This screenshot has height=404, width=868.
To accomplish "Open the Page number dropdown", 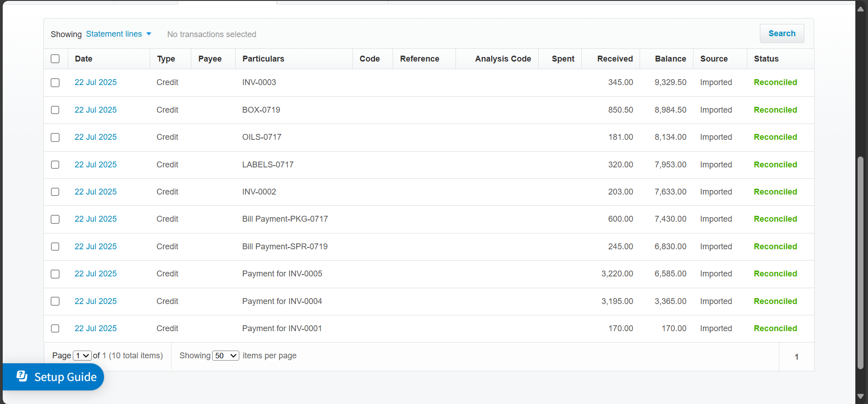I will pos(82,356).
